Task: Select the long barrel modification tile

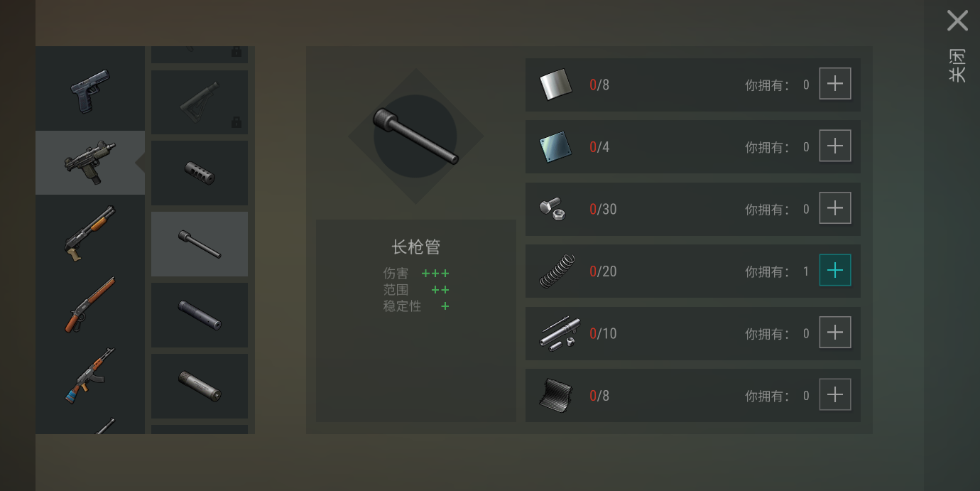Action: pos(200,244)
